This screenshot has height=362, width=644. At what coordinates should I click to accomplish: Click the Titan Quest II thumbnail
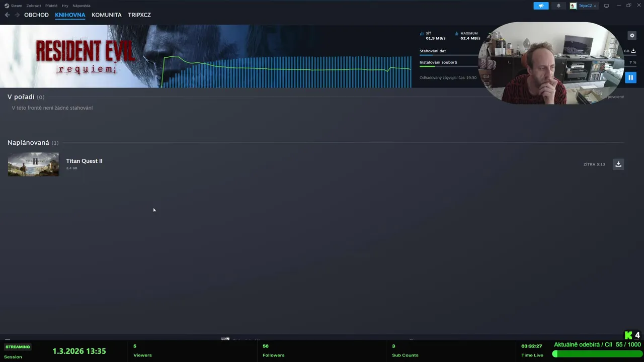pos(33,164)
